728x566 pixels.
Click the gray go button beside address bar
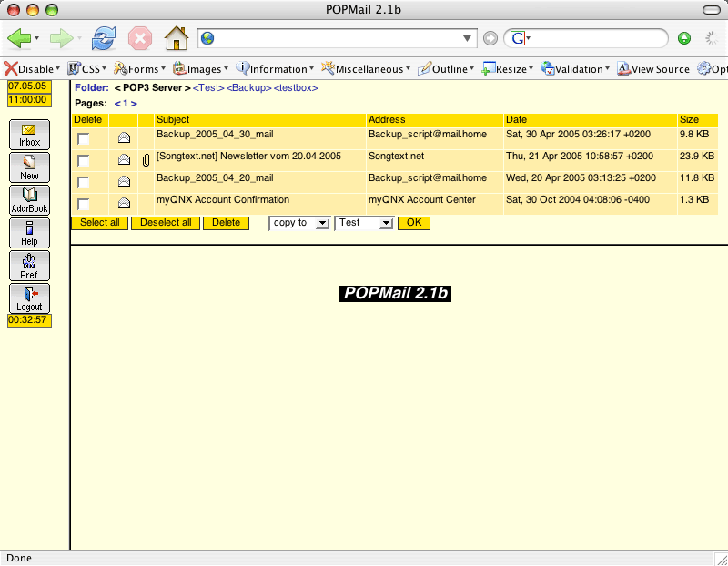[x=490, y=38]
